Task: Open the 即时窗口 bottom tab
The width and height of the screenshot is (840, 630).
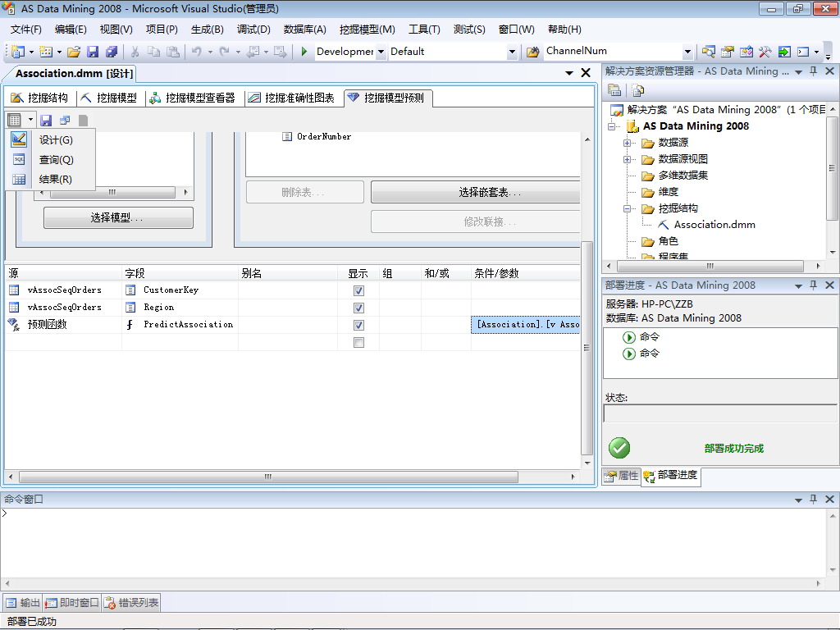Action: (72, 603)
